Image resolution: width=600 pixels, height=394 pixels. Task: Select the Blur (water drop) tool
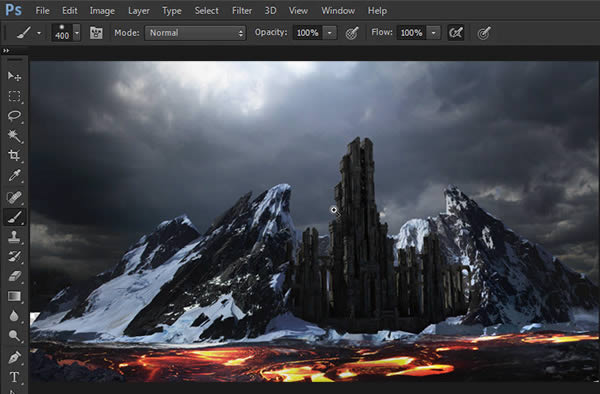[15, 316]
